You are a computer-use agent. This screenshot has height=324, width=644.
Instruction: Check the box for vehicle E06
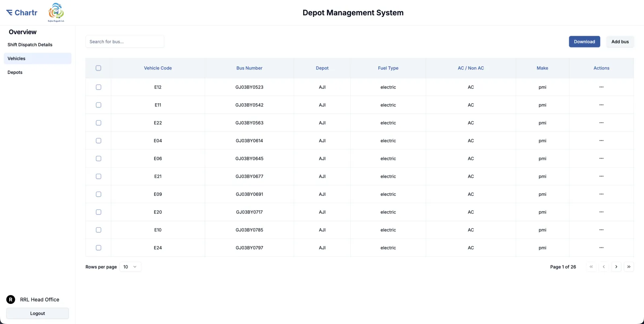pos(98,158)
